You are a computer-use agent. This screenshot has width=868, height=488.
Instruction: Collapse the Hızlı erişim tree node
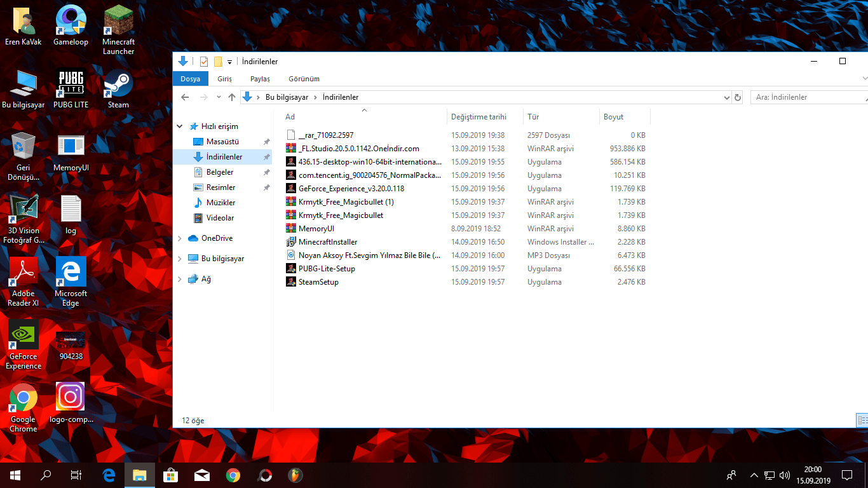tap(180, 126)
